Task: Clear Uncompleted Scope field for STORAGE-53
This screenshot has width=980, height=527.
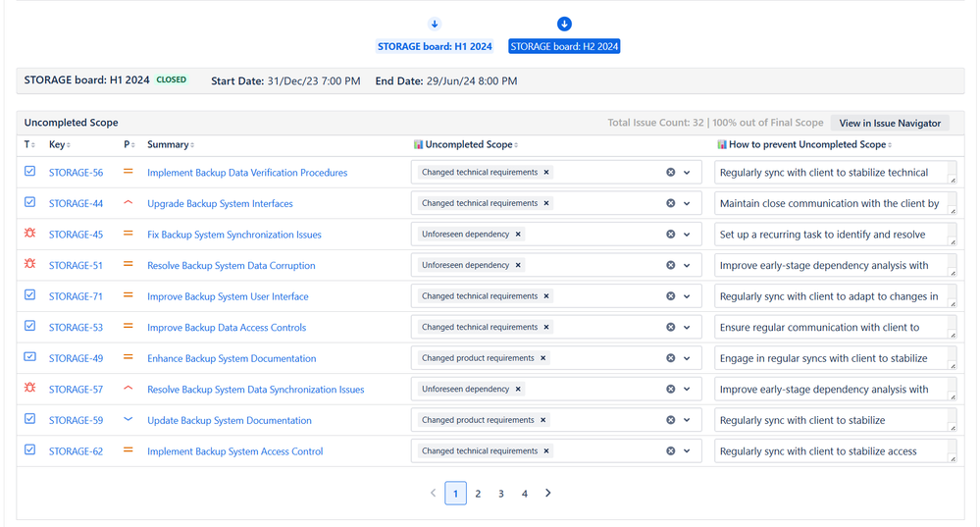Action: coord(671,327)
